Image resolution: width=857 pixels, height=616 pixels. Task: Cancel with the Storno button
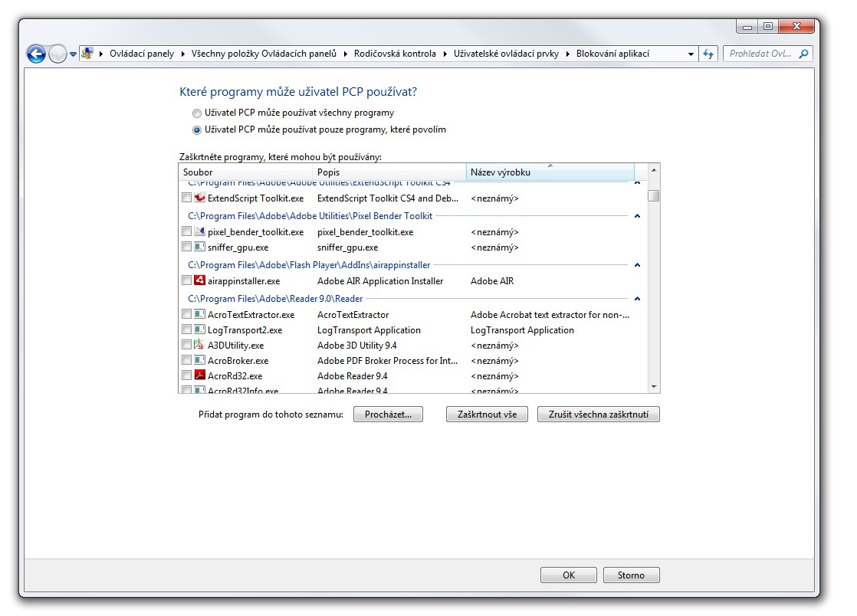pos(632,575)
